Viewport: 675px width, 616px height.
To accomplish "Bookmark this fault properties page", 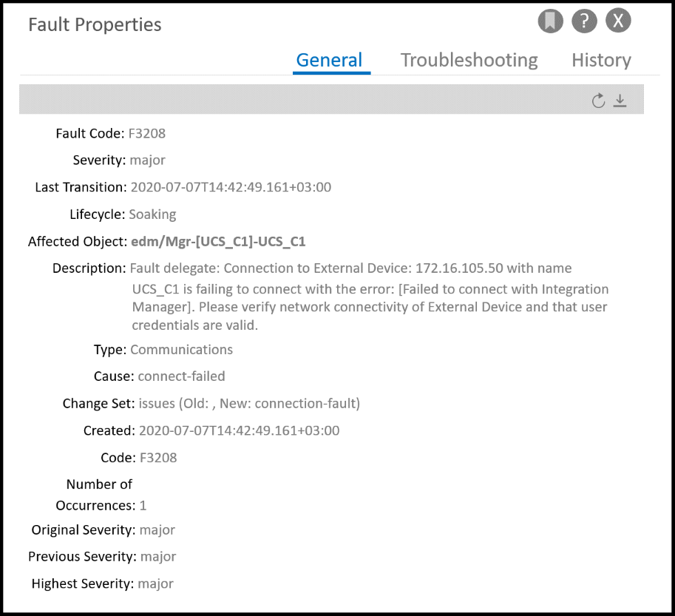I will click(x=550, y=21).
